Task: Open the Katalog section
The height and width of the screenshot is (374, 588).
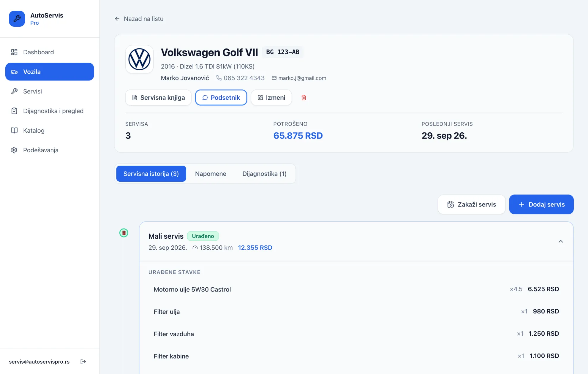Action: coord(50,130)
